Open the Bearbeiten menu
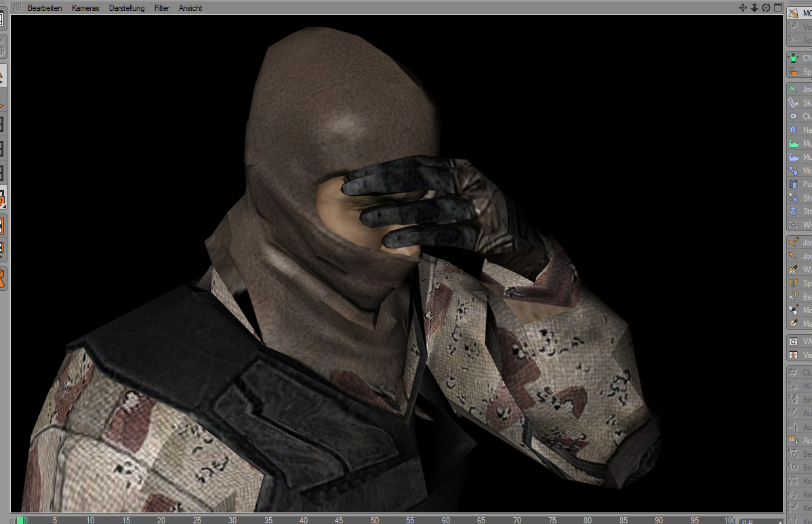 45,8
